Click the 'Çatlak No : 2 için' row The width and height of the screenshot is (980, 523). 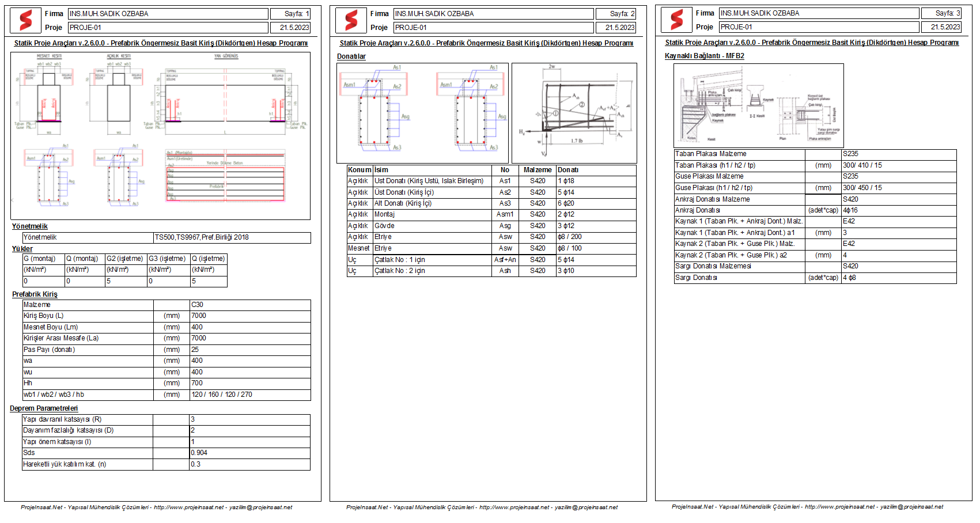point(491,271)
